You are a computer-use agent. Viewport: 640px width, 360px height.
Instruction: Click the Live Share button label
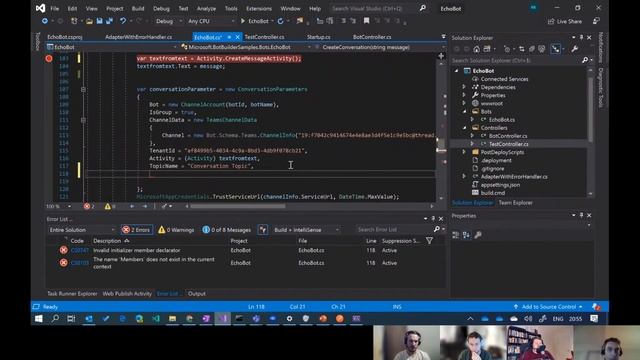(x=569, y=21)
